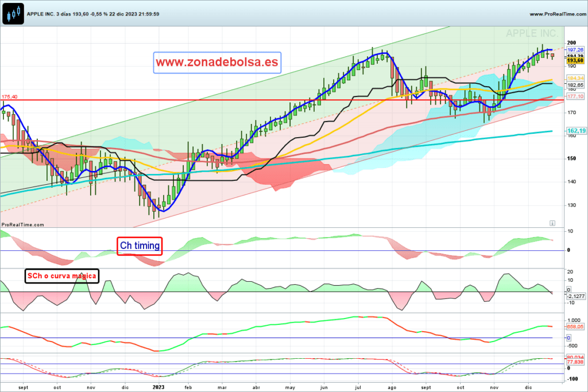
Task: Click the 182,65 price tag
Action: (575, 85)
